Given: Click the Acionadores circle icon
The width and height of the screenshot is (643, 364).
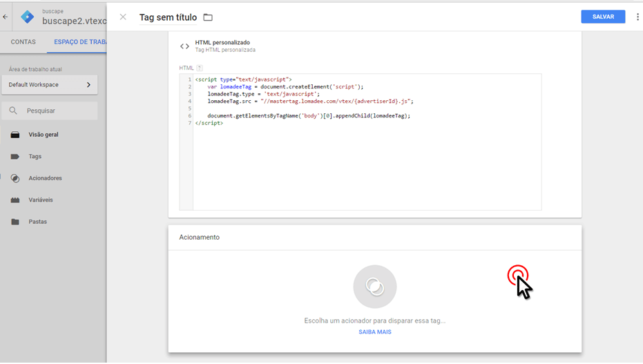Looking at the screenshot, I should (15, 178).
